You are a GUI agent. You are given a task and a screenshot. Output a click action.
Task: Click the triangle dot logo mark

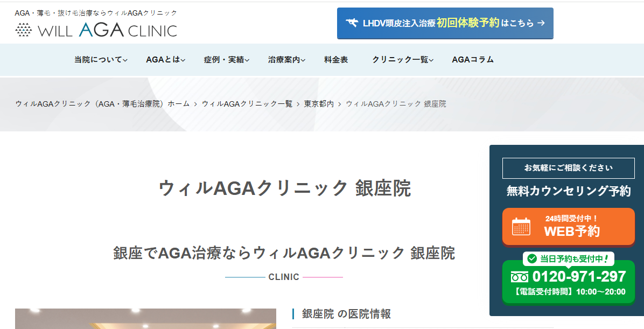tap(23, 30)
